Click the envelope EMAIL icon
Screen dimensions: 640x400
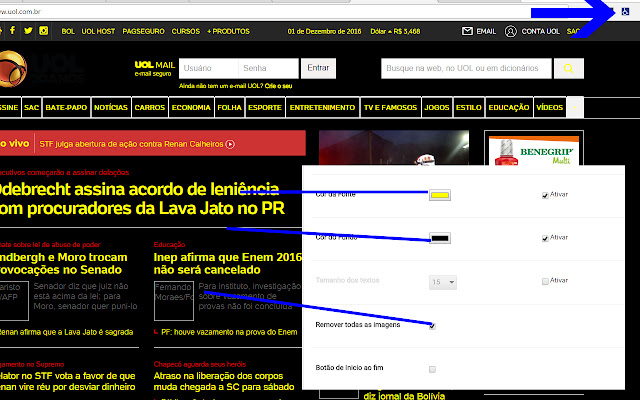click(x=467, y=31)
